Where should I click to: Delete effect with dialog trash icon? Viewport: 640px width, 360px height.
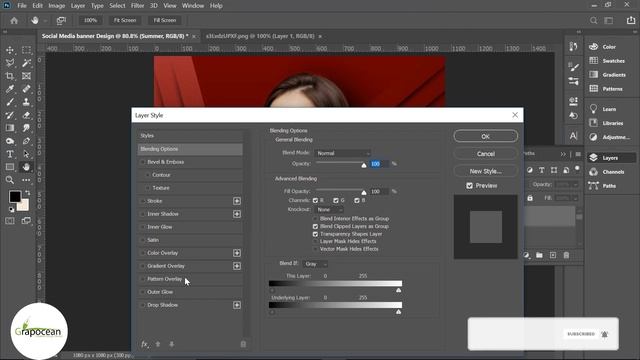tap(243, 344)
